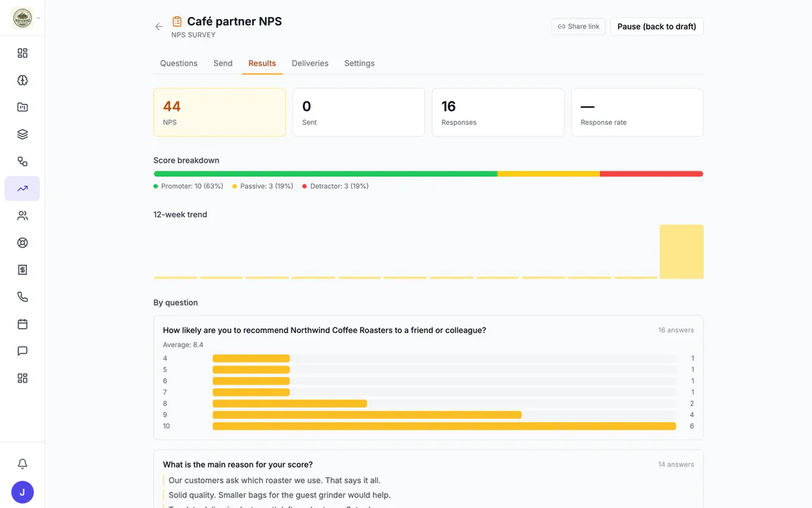Viewport: 812px width, 508px height.
Task: Click the Promoter: 10 (63%) legend
Action: 188,186
